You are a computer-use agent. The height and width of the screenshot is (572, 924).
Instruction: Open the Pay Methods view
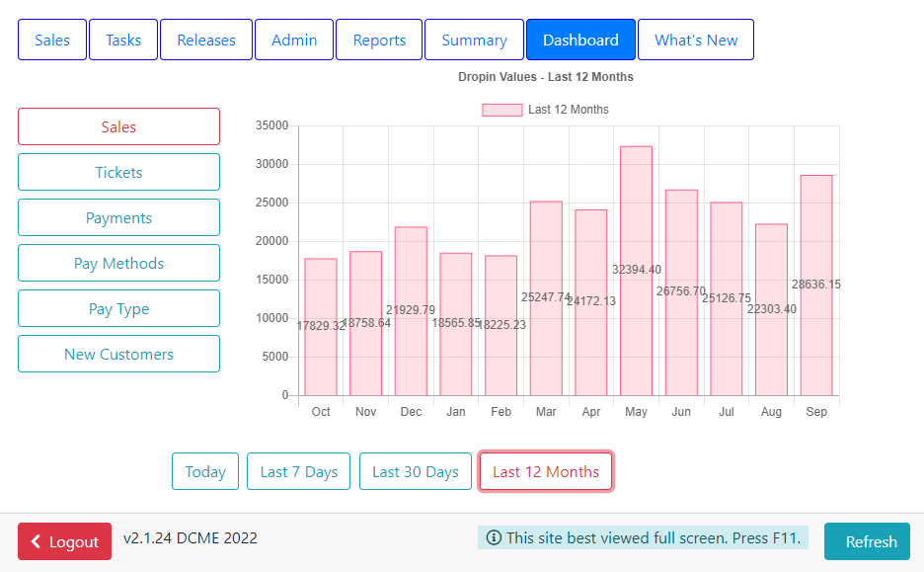(x=118, y=263)
